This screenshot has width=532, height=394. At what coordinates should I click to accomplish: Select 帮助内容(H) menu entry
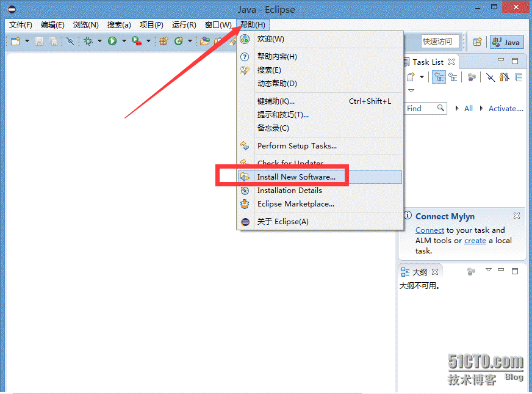point(320,57)
